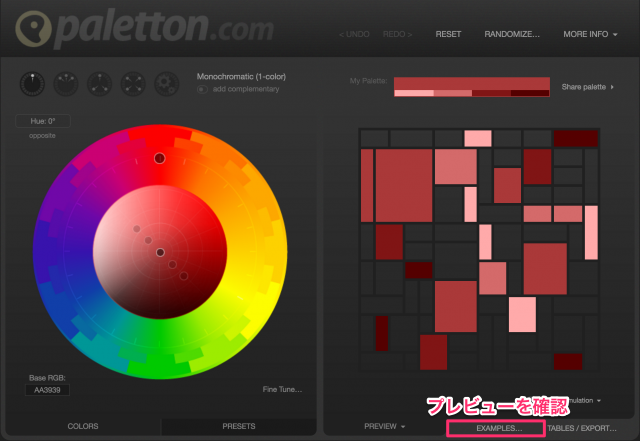This screenshot has width=640, height=441.
Task: Click the darkest shade marker in inner circle
Action: 184,276
